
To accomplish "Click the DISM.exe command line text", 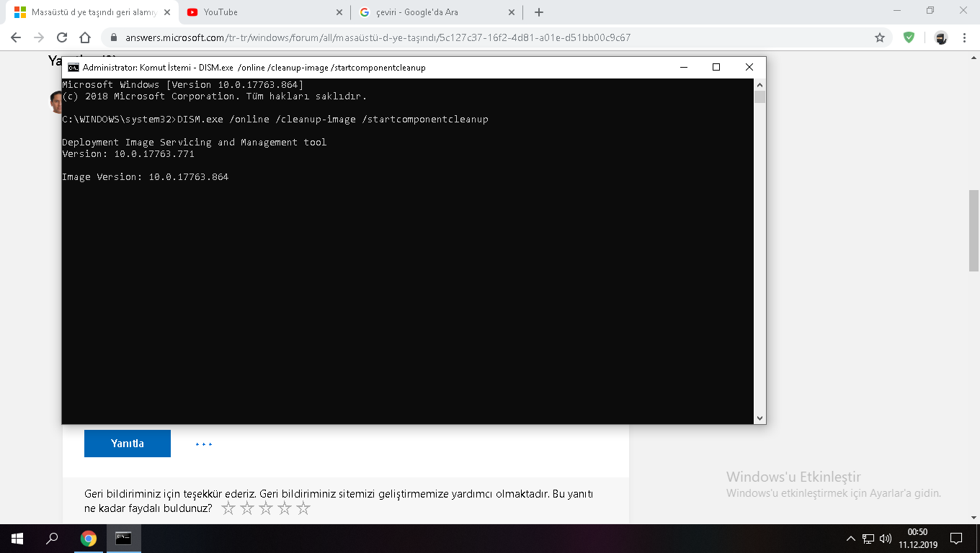I will (275, 120).
